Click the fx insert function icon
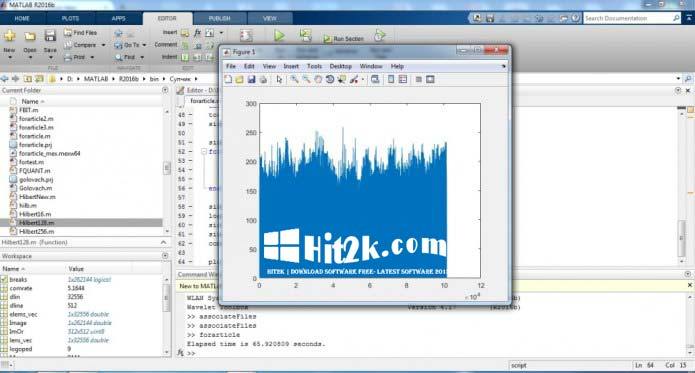Image resolution: width=695 pixels, height=373 pixels. click(x=197, y=33)
